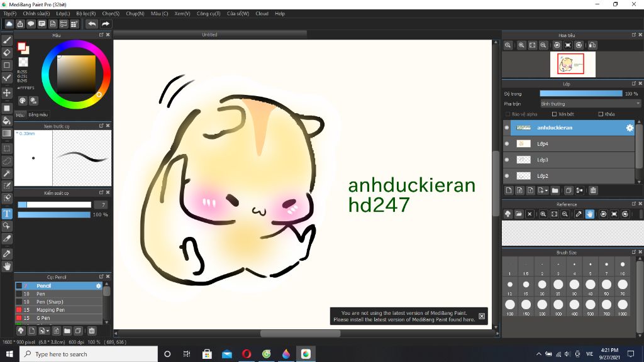
Task: Open Pencil brush settings gear
Action: 99,286
